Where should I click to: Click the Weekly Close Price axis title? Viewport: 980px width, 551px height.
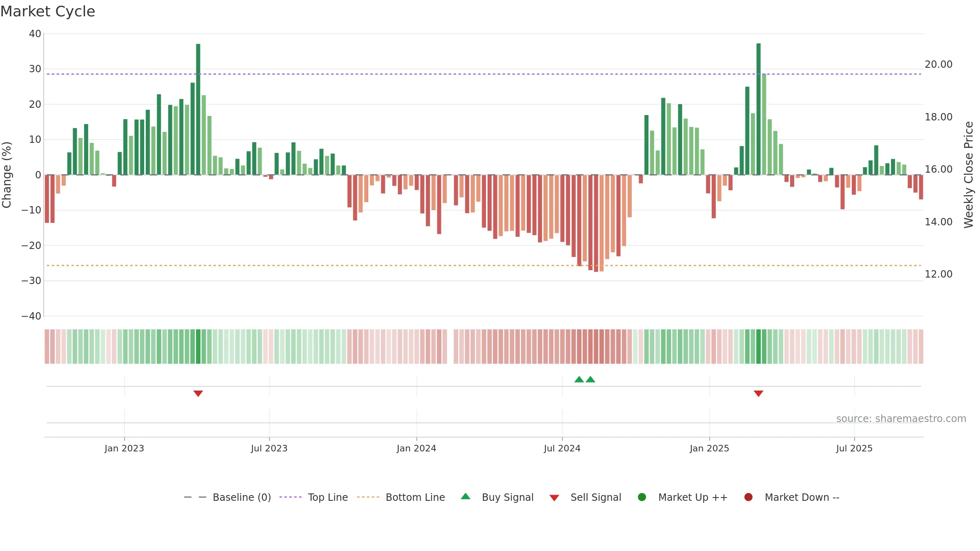(969, 175)
